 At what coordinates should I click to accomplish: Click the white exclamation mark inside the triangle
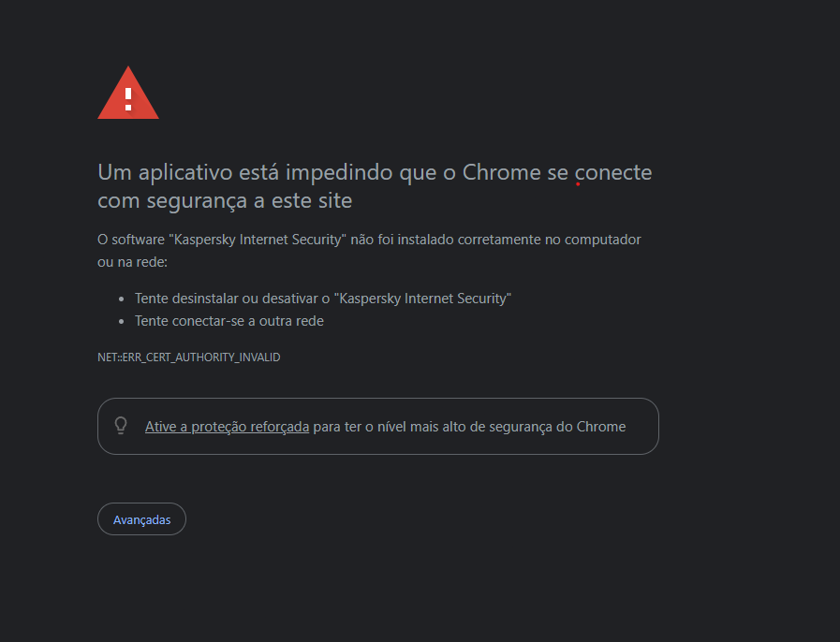point(128,99)
